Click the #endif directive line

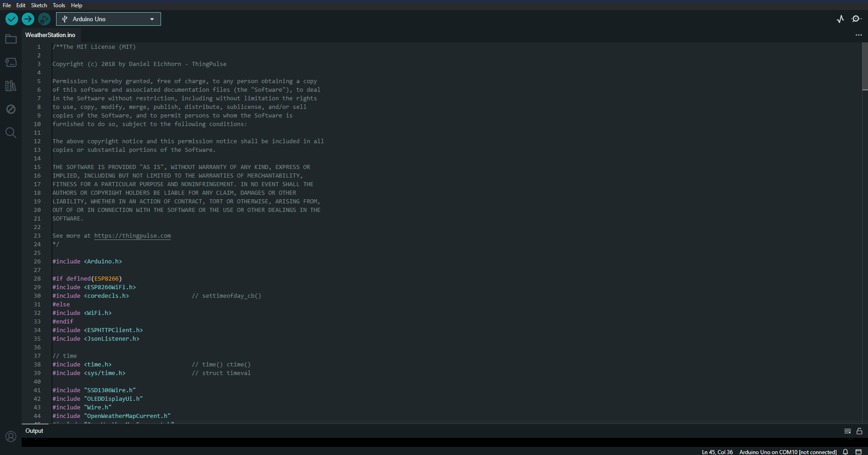63,322
